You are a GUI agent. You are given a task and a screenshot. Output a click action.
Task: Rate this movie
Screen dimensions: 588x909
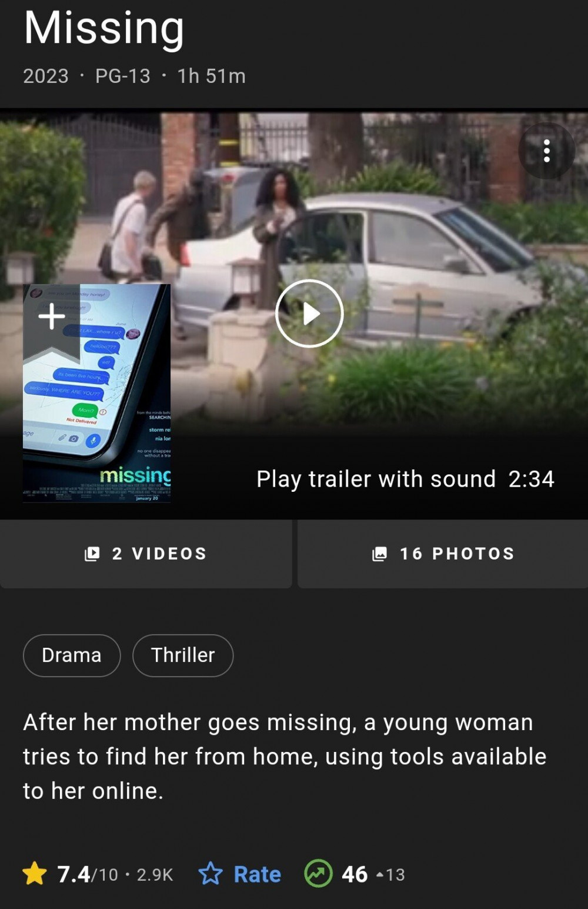point(240,874)
